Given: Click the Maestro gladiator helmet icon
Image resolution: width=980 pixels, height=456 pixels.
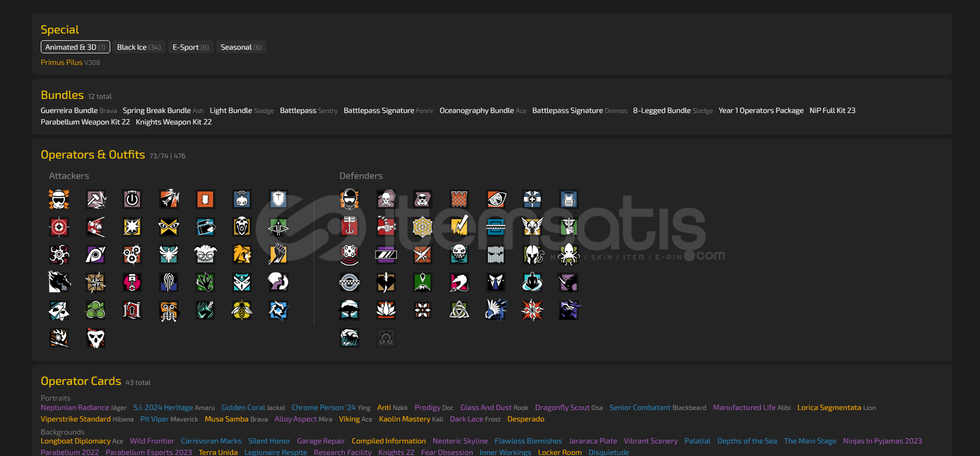Looking at the screenshot, I should click(x=532, y=255).
